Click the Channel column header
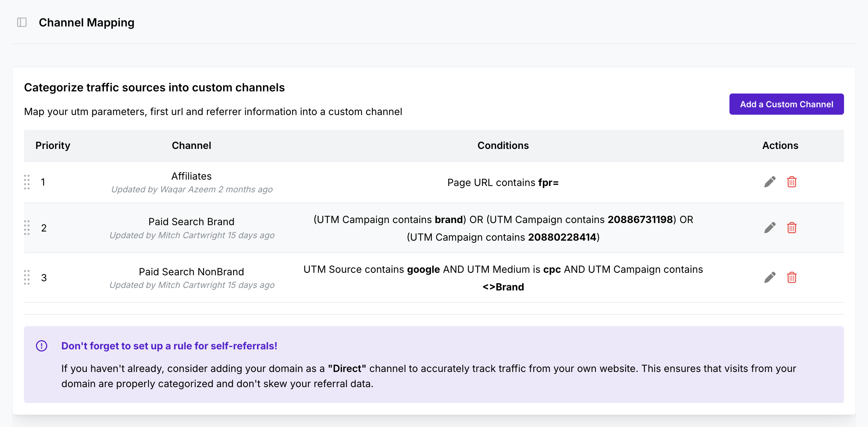Viewport: 868px width, 427px height. click(191, 145)
